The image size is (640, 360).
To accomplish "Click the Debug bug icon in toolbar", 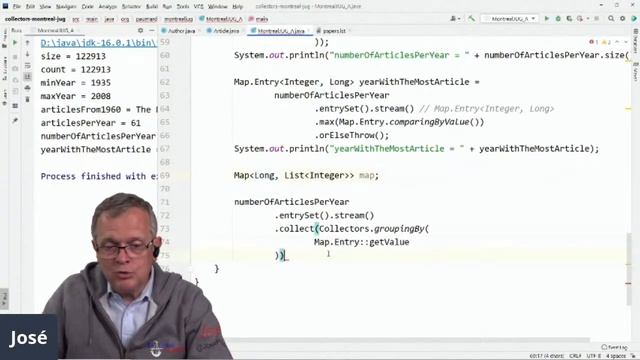I will [558, 19].
